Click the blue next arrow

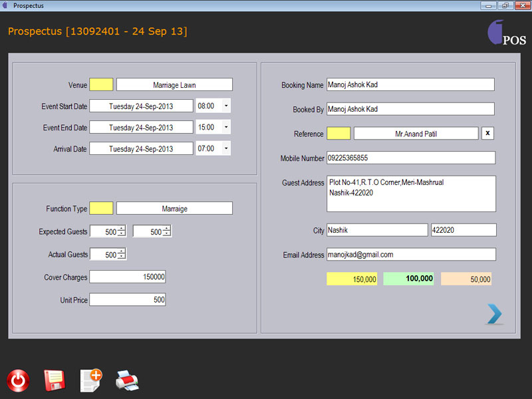[494, 314]
